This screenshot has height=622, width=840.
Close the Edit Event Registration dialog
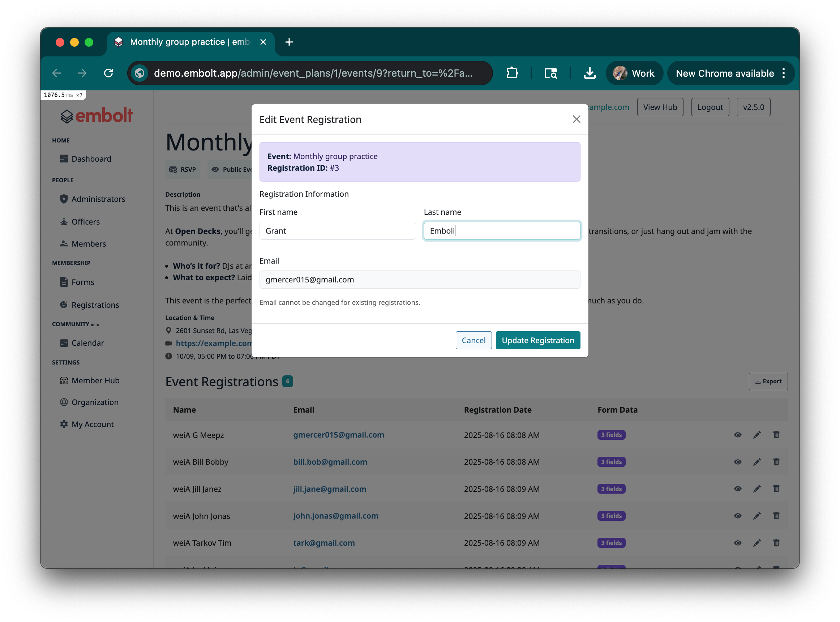(576, 119)
